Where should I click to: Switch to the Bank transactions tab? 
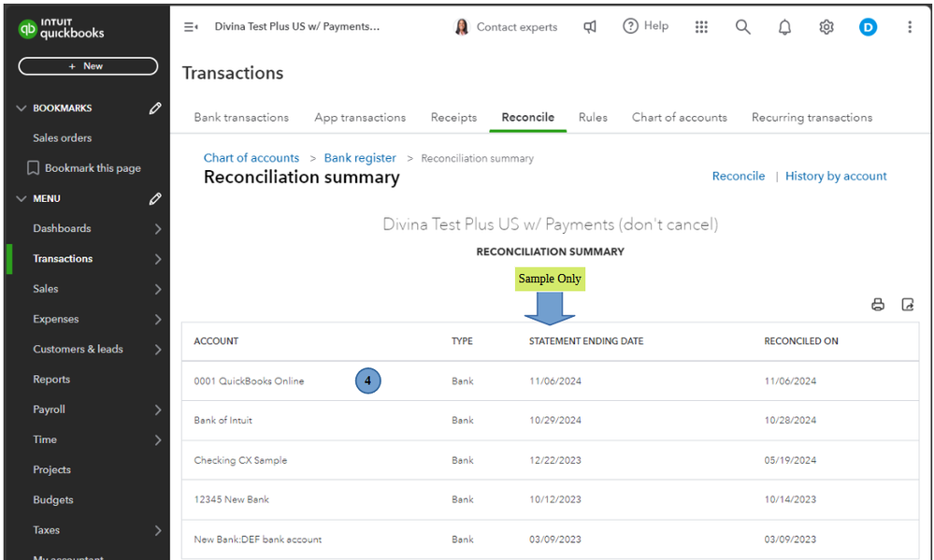pyautogui.click(x=241, y=118)
